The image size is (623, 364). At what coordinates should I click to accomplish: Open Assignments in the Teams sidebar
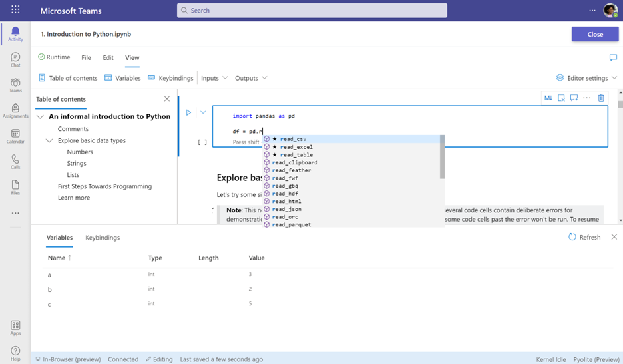(x=15, y=111)
